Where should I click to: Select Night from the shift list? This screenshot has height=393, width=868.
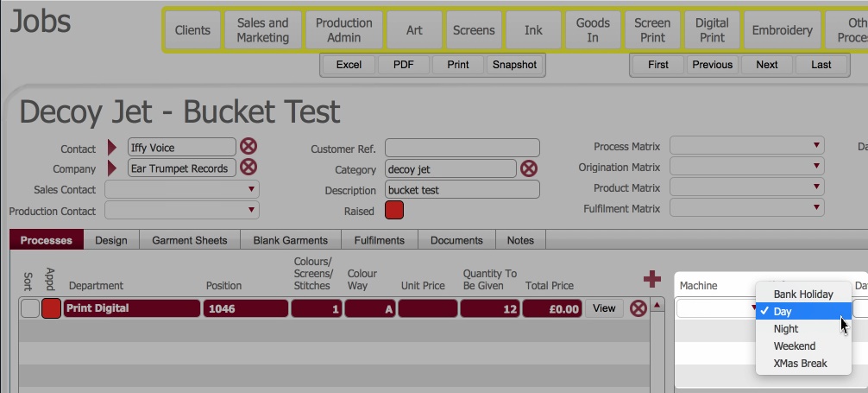pos(785,329)
